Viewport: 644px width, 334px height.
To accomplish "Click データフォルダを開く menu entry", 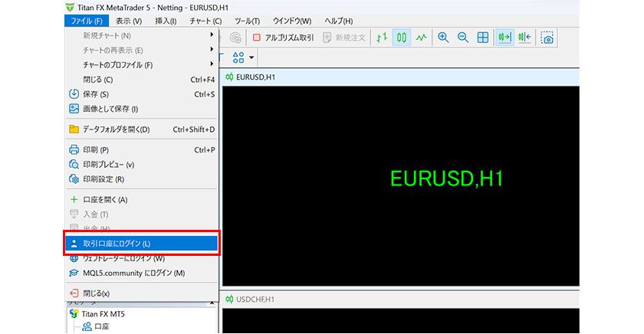I will (117, 129).
